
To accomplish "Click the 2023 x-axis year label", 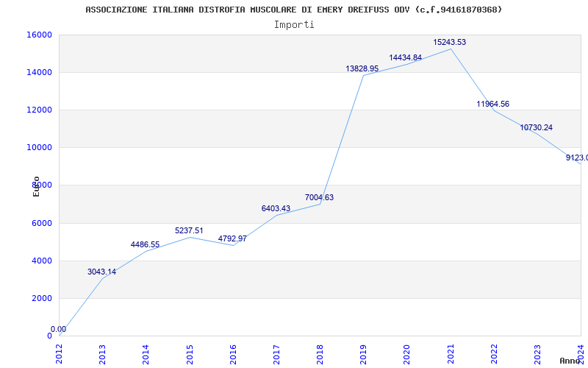I will tap(537, 354).
